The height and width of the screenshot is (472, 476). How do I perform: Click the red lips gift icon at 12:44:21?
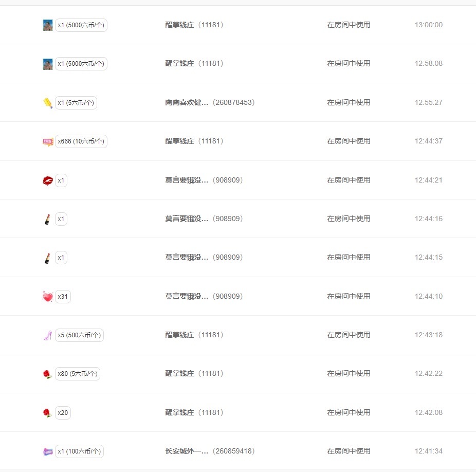pyautogui.click(x=48, y=180)
